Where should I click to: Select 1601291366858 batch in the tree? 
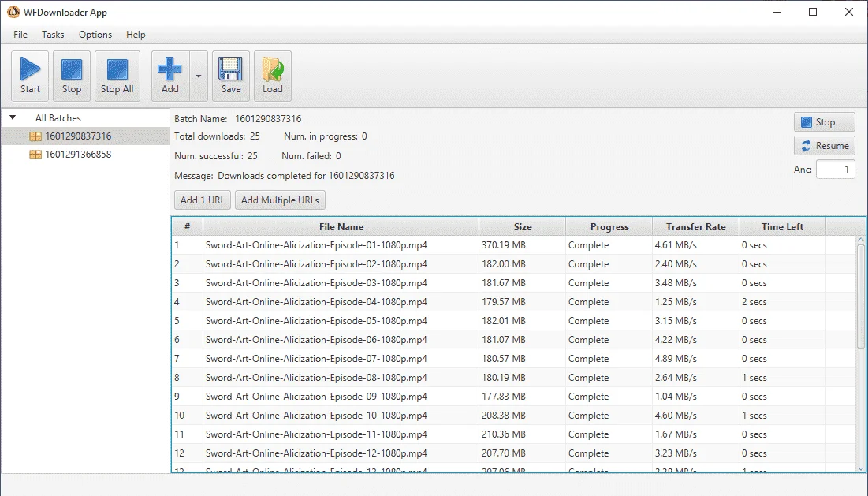(x=78, y=155)
